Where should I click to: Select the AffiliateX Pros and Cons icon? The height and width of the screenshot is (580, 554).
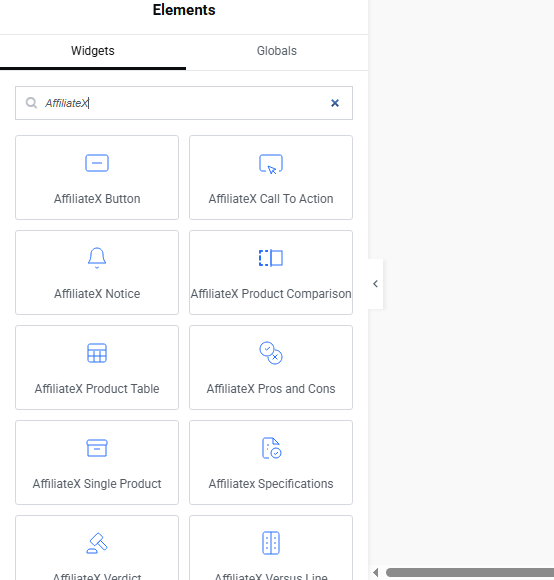271,353
